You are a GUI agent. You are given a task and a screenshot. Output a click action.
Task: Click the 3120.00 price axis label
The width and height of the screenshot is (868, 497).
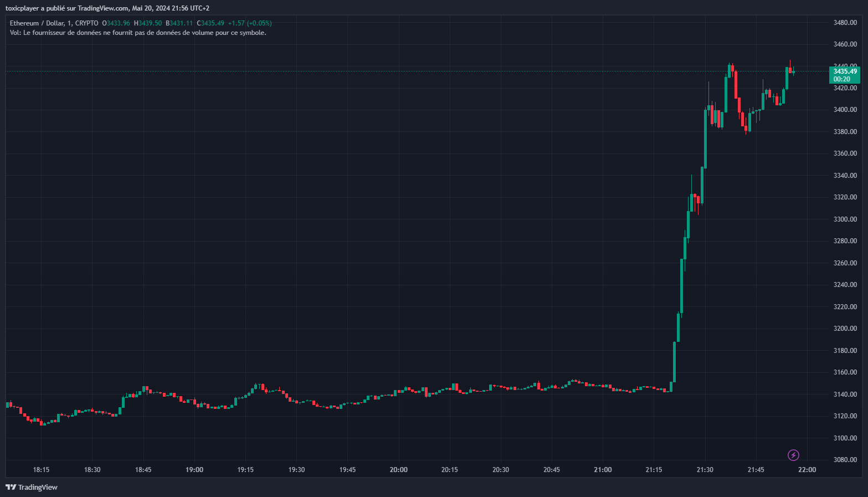point(845,416)
